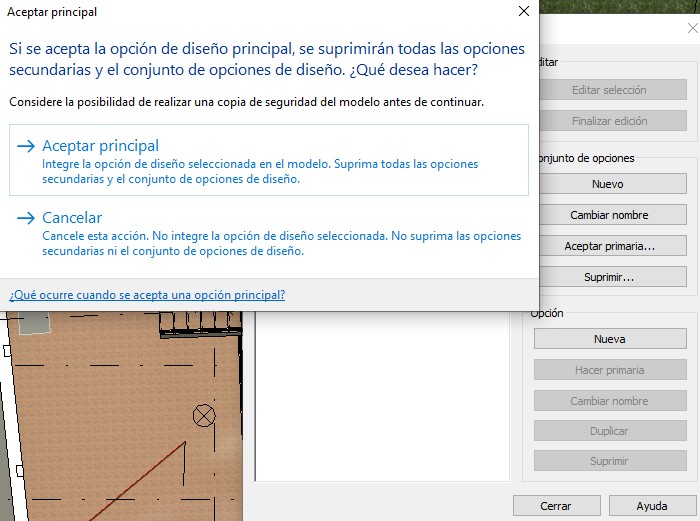Click the arrow icon beside Cancelar option
This screenshot has height=521, width=700.
click(26, 218)
